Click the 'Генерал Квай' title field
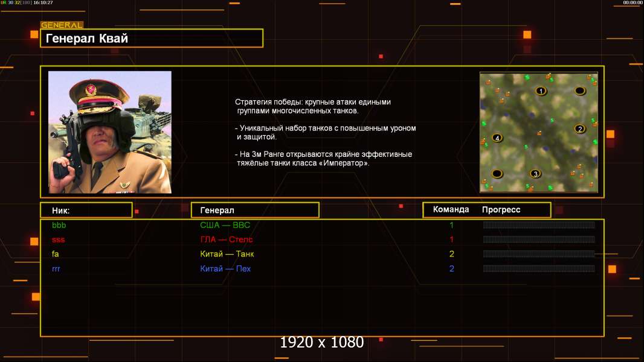This screenshot has height=362, width=644. (x=152, y=38)
